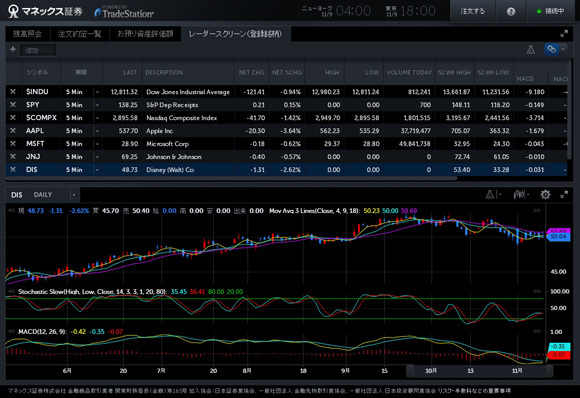Switch to the 注文約定一覧 tab
Screen dimensions: 580x398
tap(80, 34)
